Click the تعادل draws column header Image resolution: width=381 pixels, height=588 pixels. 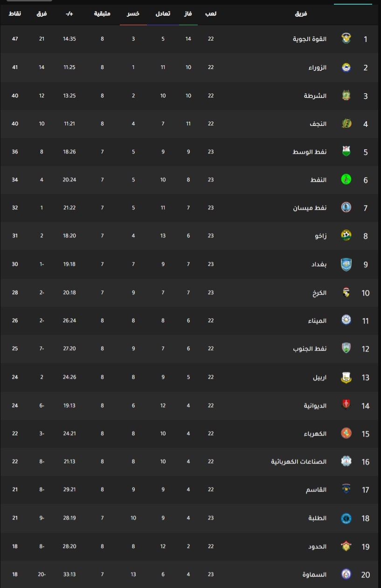[x=163, y=14]
